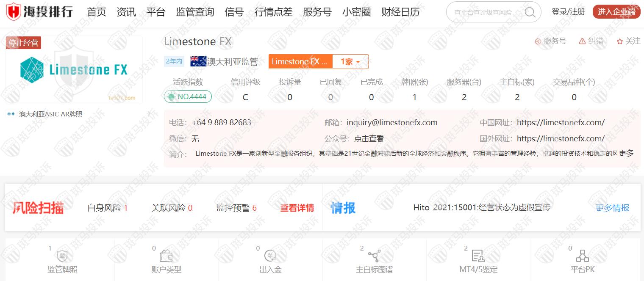
Task: Click the 活跃指数 label
Action: pyautogui.click(x=188, y=82)
